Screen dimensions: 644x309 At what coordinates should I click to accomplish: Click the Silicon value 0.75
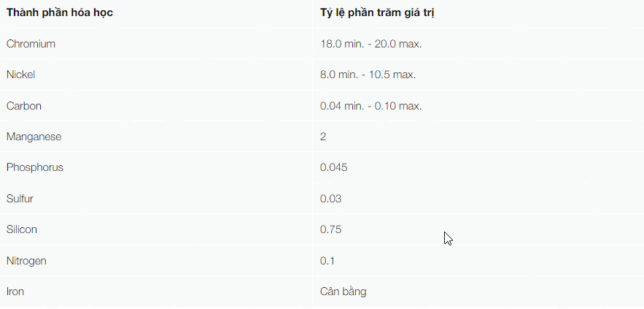tap(330, 229)
